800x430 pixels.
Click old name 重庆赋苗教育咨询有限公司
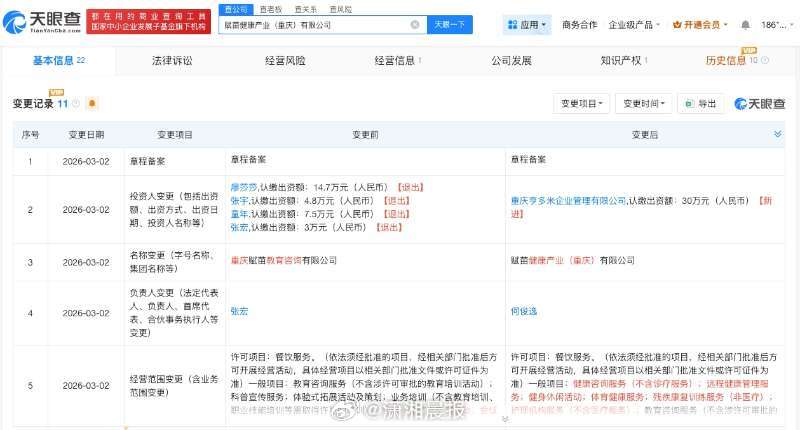[284, 260]
